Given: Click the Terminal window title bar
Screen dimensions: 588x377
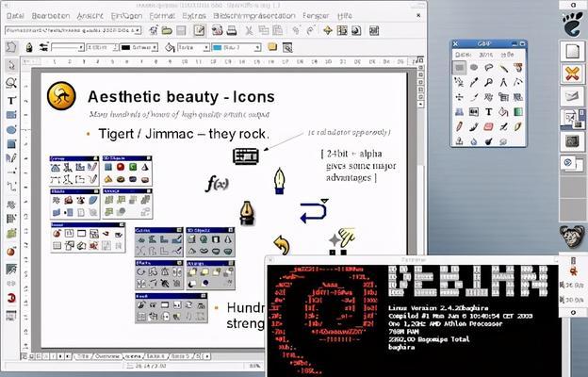Looking at the screenshot, I should [x=414, y=259].
